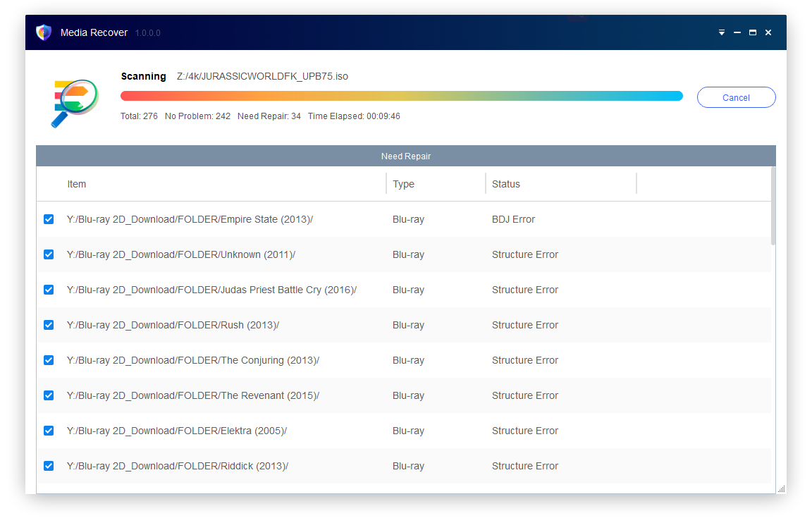Maximize the Media Recover window

click(x=752, y=32)
